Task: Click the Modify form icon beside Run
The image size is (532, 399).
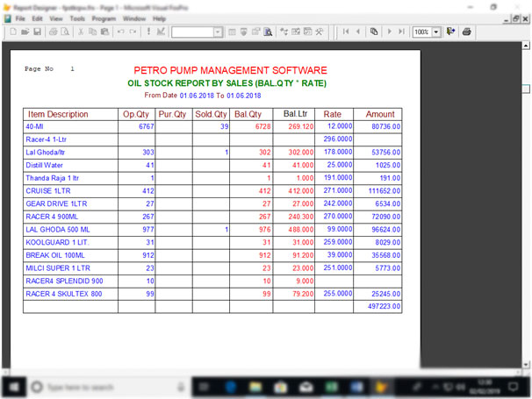Action: pyautogui.click(x=161, y=32)
